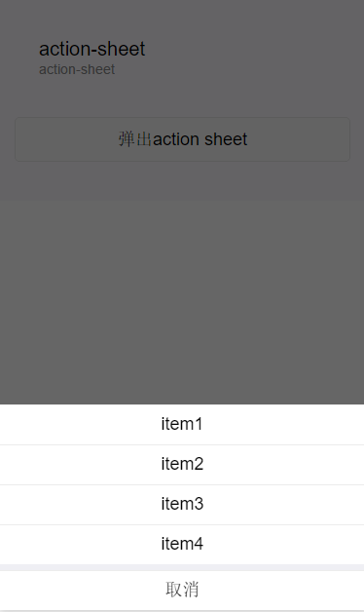Choose item2 from the action sheet
The width and height of the screenshot is (364, 612).
click(x=182, y=465)
